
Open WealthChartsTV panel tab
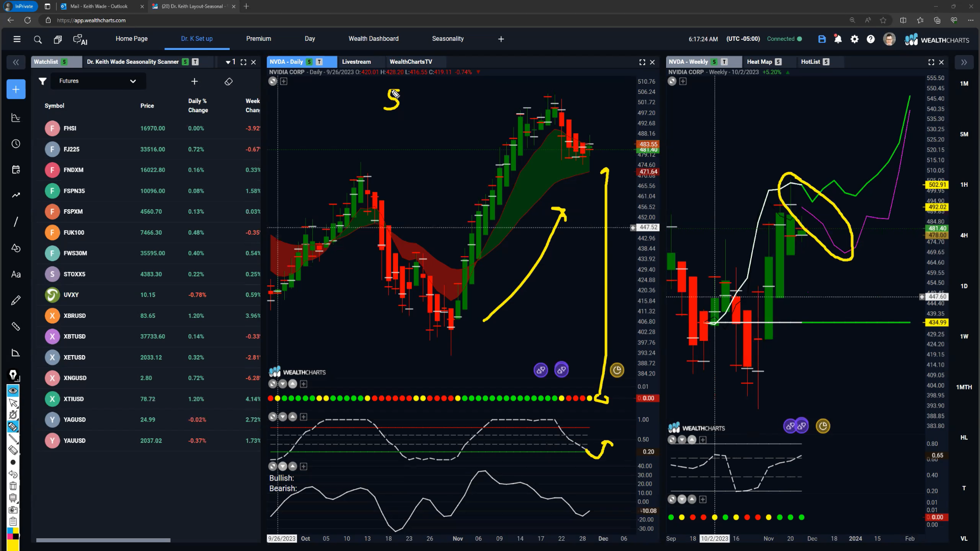click(411, 62)
